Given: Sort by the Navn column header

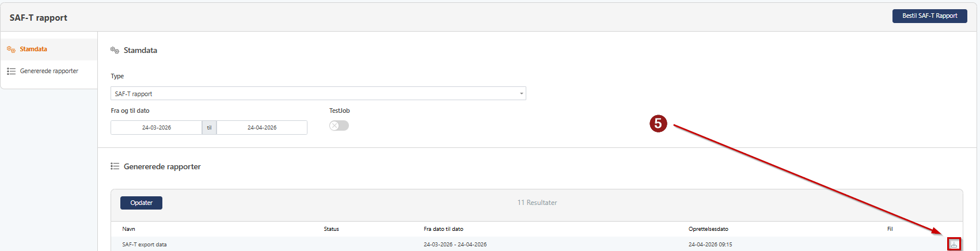Looking at the screenshot, I should (x=129, y=229).
